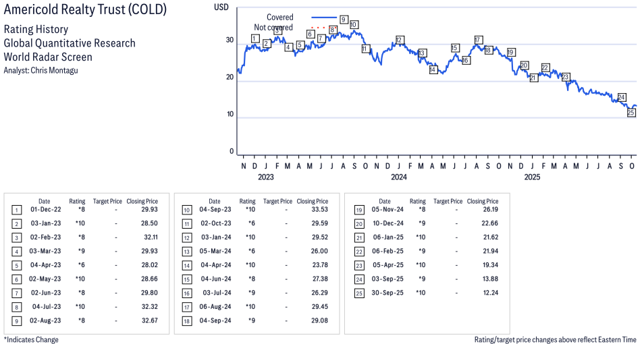Screen dimensions: 644x344
Task: Click chart marker 14 at the 2024 low
Action: (433, 69)
